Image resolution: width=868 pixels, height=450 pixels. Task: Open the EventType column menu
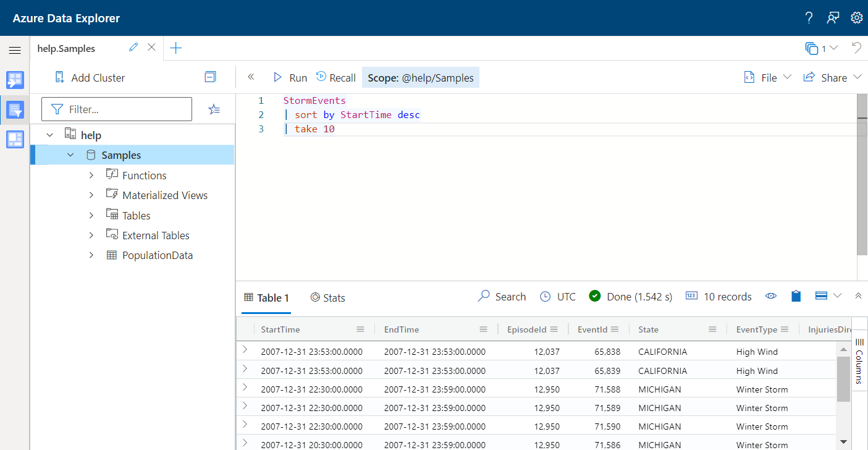click(785, 329)
